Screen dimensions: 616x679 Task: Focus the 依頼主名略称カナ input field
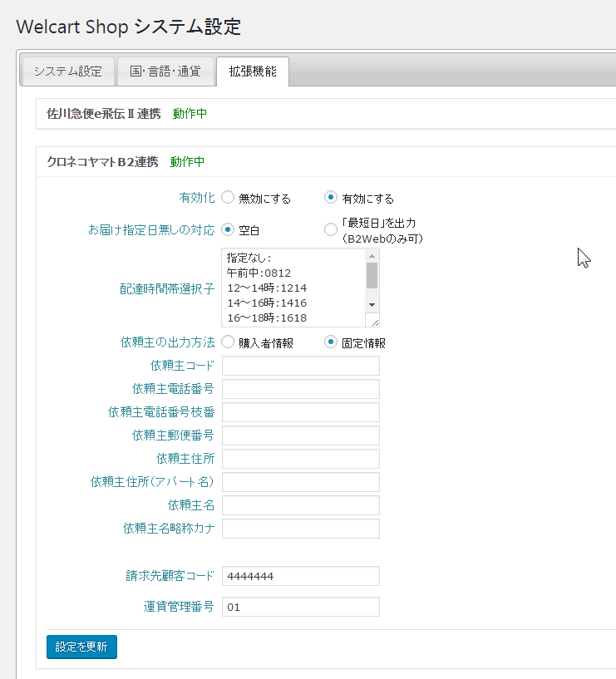click(301, 529)
